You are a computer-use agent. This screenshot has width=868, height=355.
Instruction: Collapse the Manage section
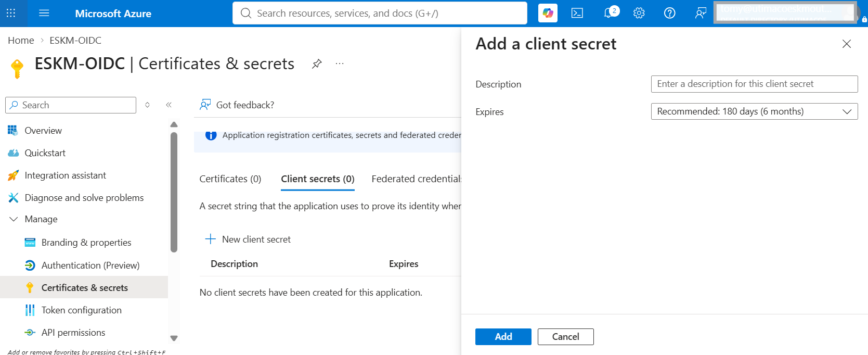[x=14, y=219]
